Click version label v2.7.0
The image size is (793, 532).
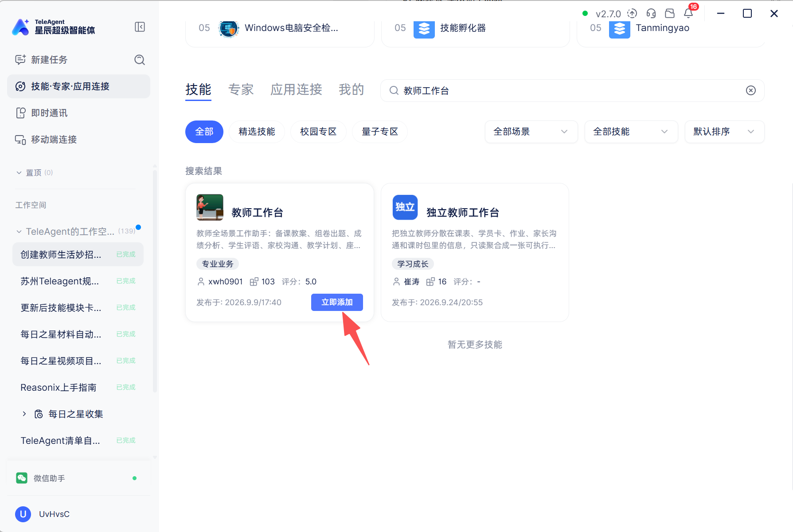pos(608,14)
